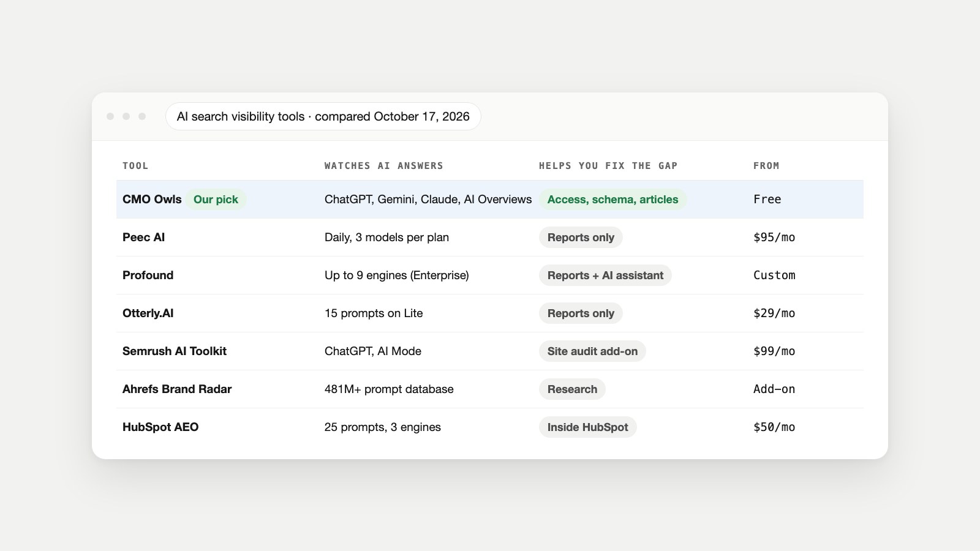Click the "Reports + AI assistant" badge
The width and height of the screenshot is (980, 551).
point(605,275)
